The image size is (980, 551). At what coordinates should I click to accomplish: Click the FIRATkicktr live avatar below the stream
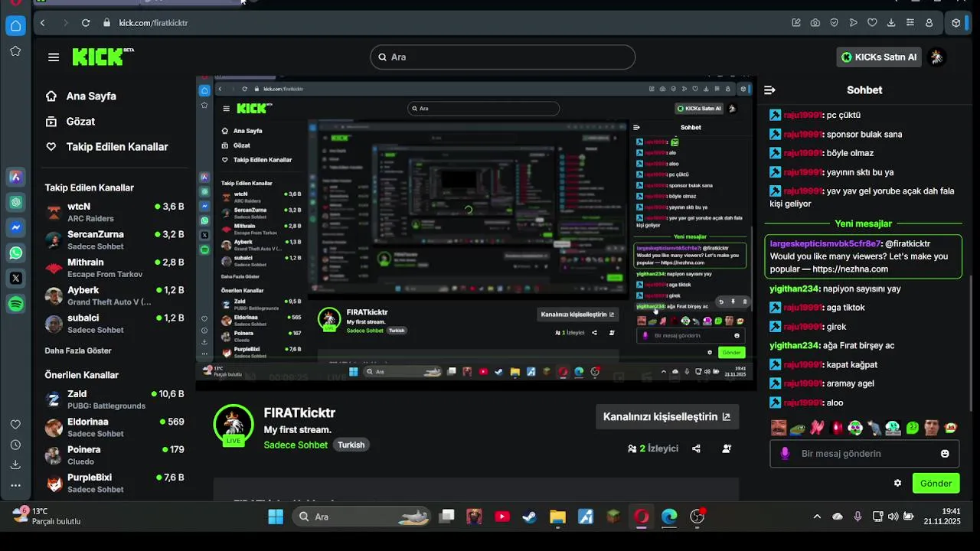[x=234, y=425]
